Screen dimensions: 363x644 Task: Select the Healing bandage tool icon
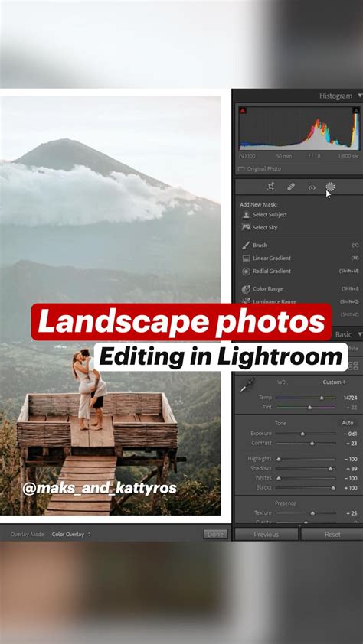[291, 187]
